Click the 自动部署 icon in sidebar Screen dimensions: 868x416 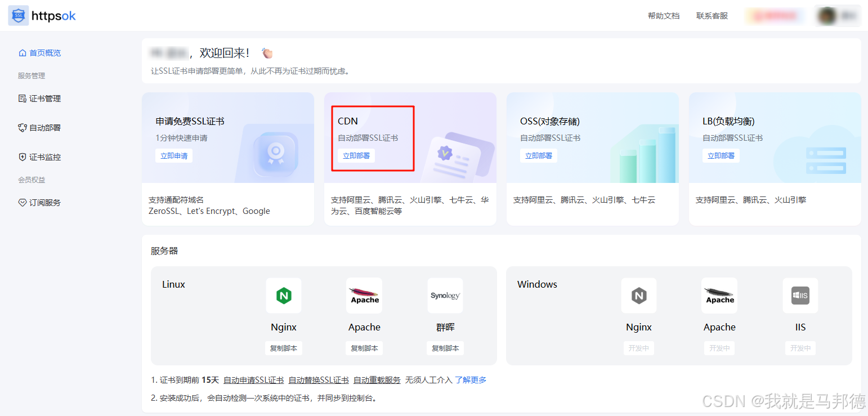click(23, 127)
